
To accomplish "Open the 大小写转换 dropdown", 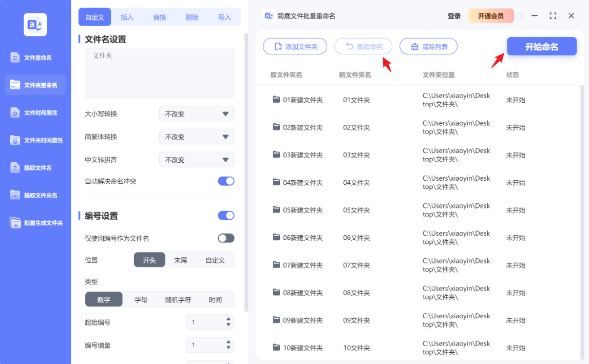I will point(197,114).
